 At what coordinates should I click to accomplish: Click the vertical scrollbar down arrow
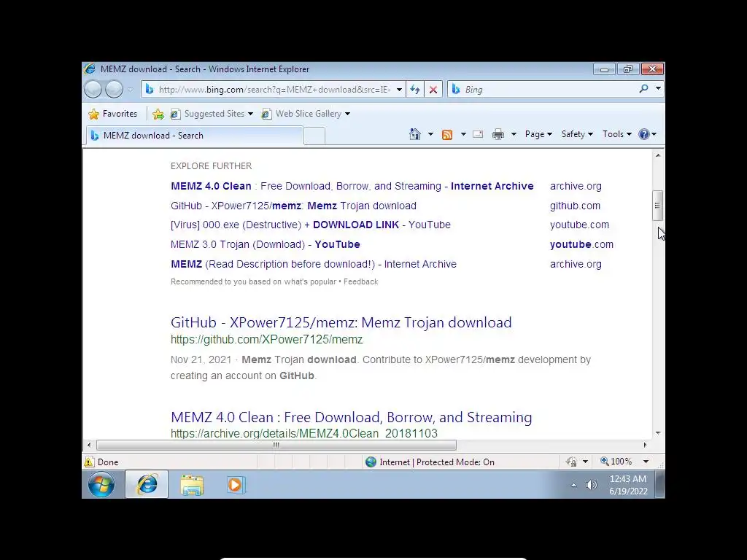[658, 433]
